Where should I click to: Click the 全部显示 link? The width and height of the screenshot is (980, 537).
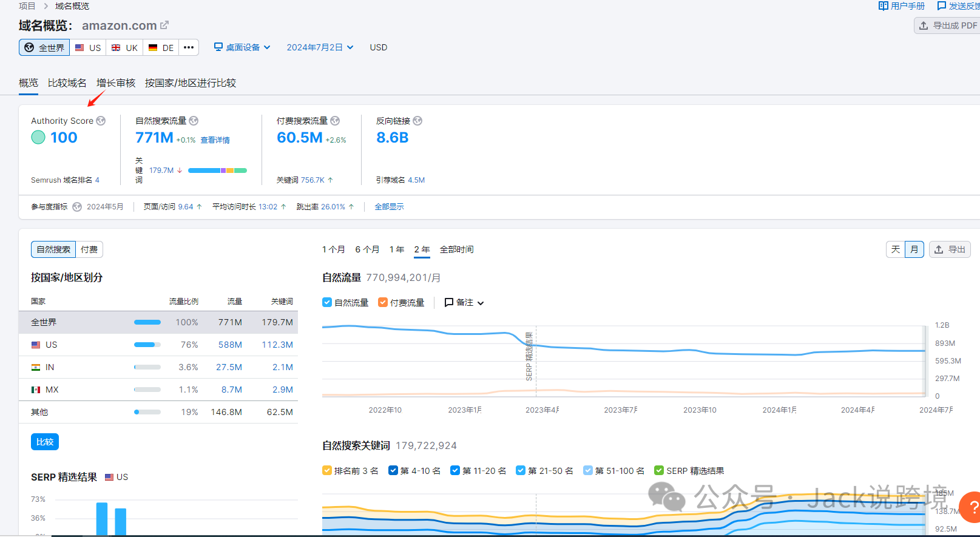(x=389, y=207)
